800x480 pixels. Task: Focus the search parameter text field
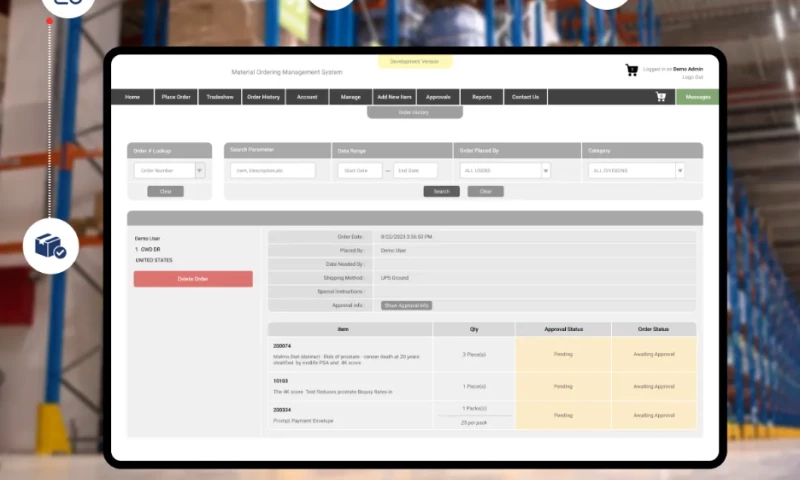pyautogui.click(x=272, y=170)
